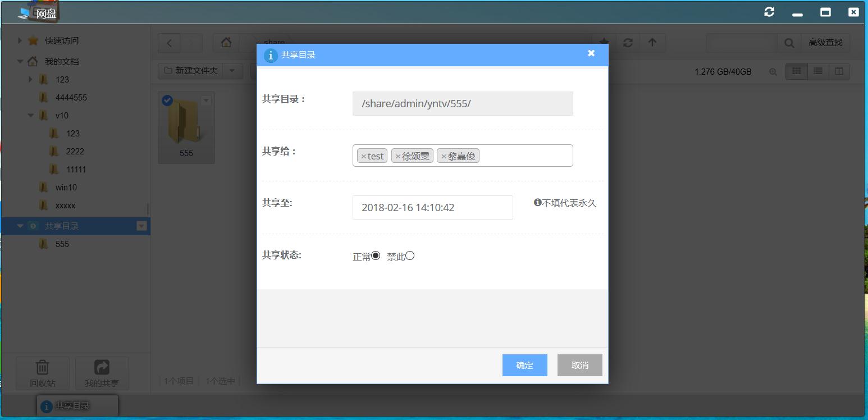868x420 pixels.
Task: Go up one directory level
Action: 652,43
